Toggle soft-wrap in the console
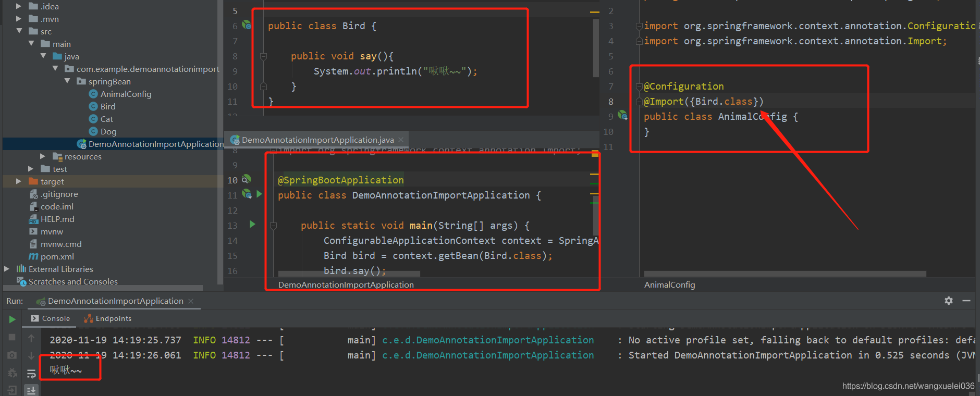The width and height of the screenshot is (980, 396). pos(31,373)
